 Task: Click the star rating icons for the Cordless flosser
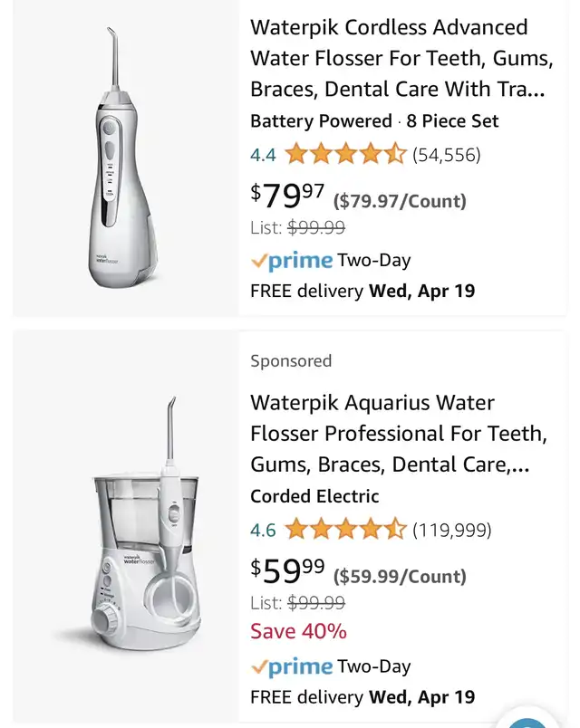point(345,155)
